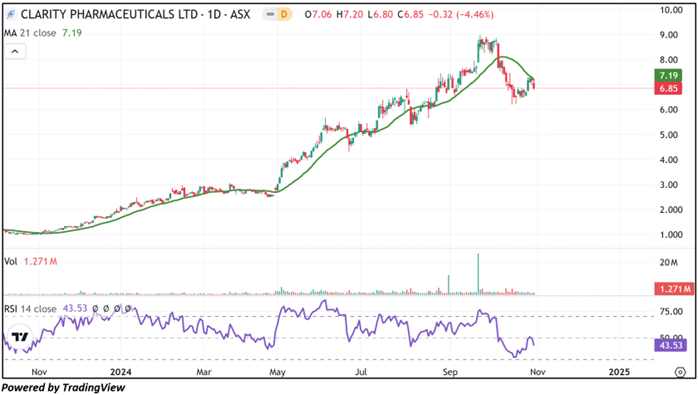Viewport: 698px width, 395px height.
Task: Open chart settings gear icon near the time axis
Action: [680, 372]
